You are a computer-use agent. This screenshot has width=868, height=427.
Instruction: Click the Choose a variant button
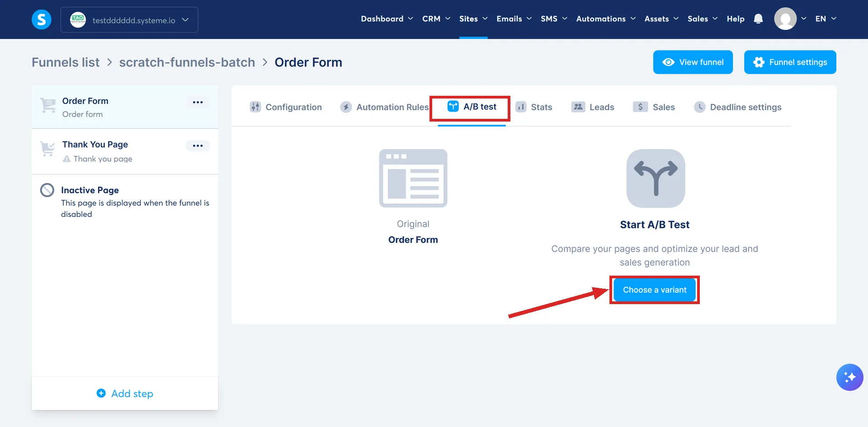pyautogui.click(x=655, y=290)
